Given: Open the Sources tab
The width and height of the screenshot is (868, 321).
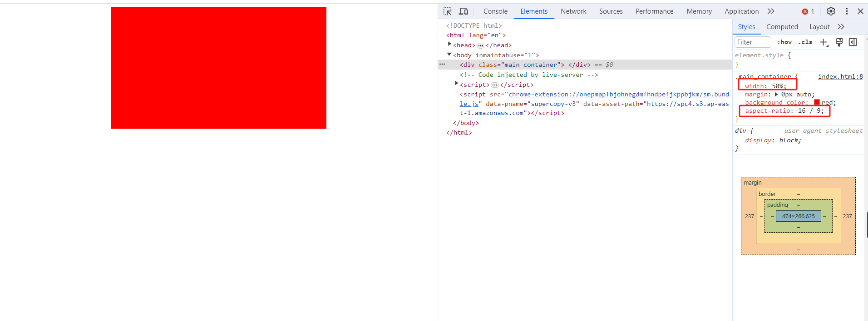Looking at the screenshot, I should pos(611,11).
